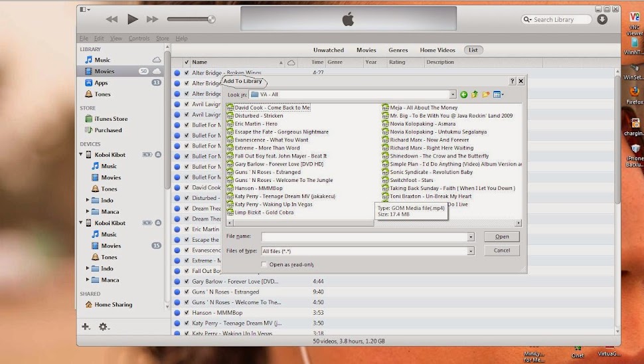644x364 pixels.
Task: Switch to the Unwatched tab
Action: pos(329,50)
